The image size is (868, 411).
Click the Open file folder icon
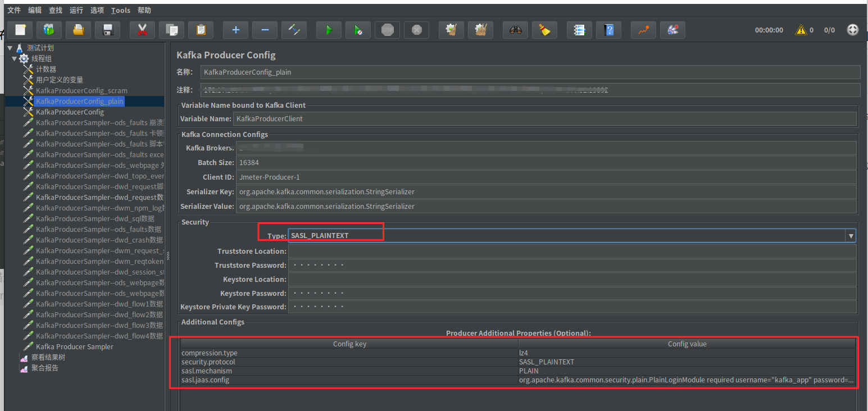coord(79,30)
